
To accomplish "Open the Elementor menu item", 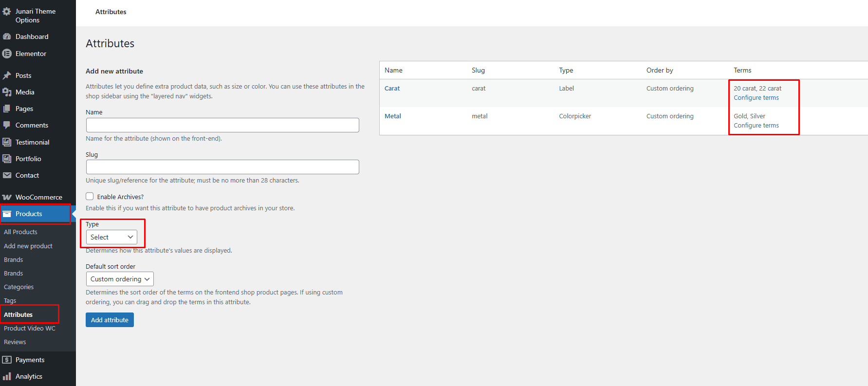I will tap(31, 54).
